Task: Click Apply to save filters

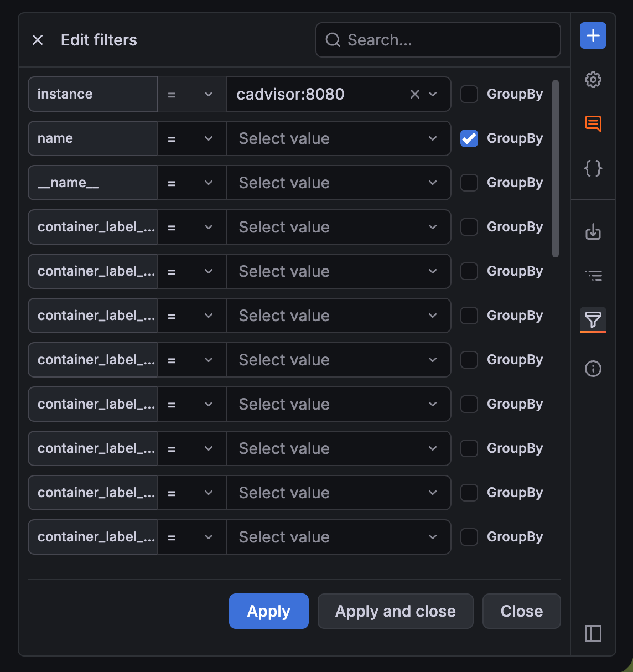Action: [x=268, y=611]
